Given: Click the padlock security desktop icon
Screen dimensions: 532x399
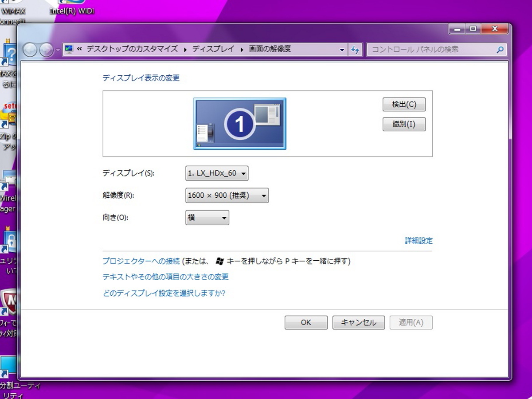Looking at the screenshot, I should click(8, 250).
